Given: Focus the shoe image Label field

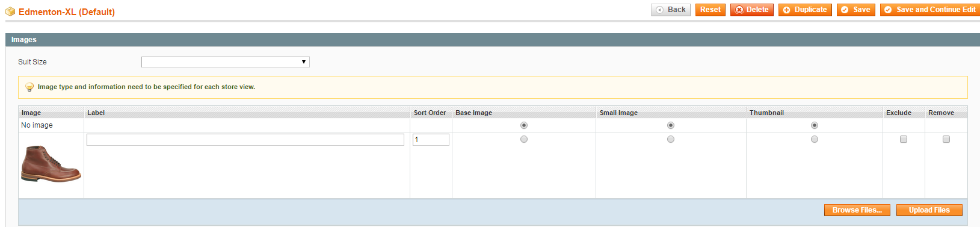Looking at the screenshot, I should tap(245, 140).
